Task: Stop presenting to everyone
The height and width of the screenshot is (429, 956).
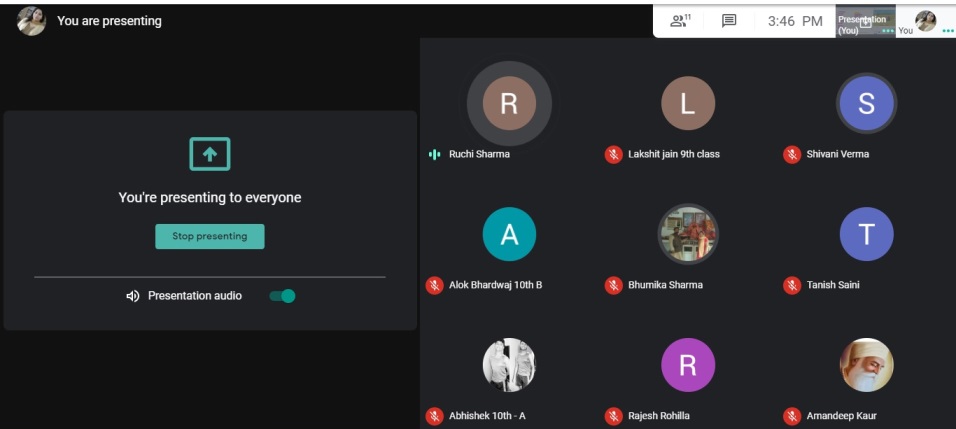Action: [x=210, y=236]
